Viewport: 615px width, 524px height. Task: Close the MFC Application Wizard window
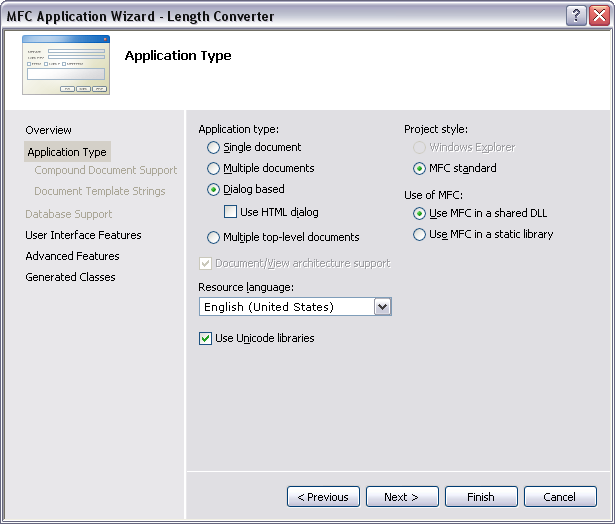[x=600, y=16]
